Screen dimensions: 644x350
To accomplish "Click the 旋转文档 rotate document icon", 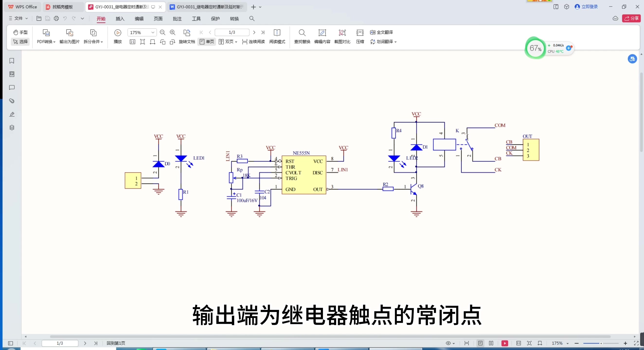I will pos(187,37).
